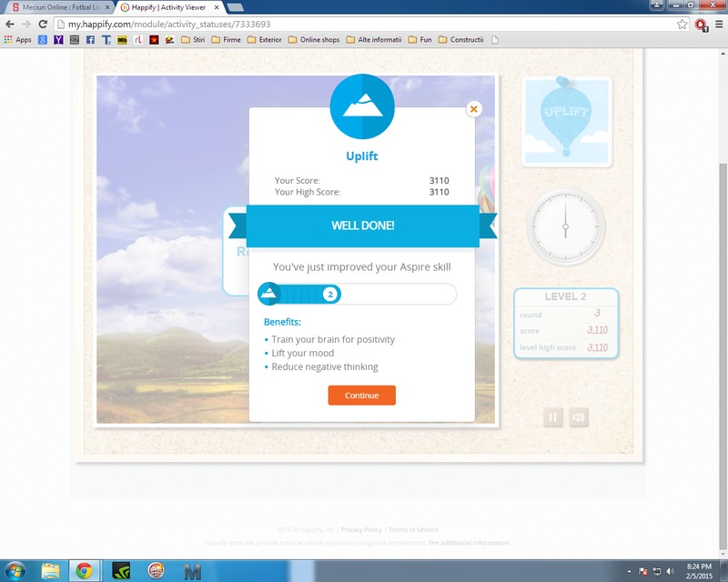Open the Chrome menu (hamburger icon)
The width and height of the screenshot is (728, 582).
719,25
